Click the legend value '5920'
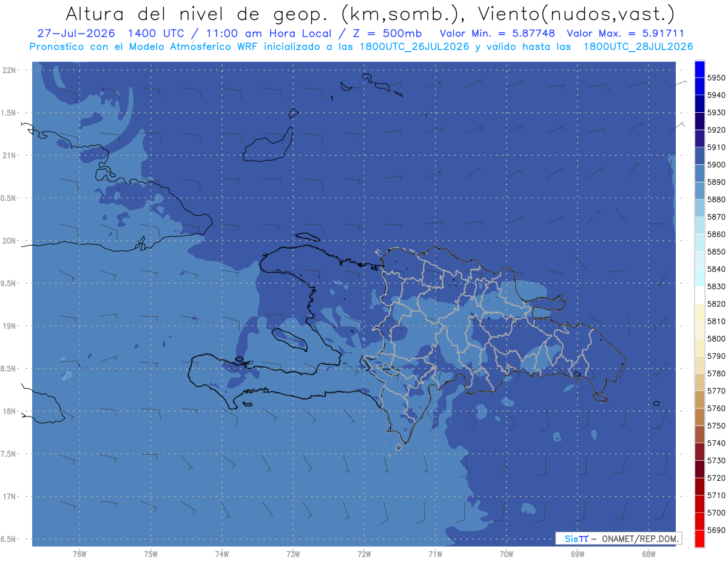728x562 pixels. 716,130
